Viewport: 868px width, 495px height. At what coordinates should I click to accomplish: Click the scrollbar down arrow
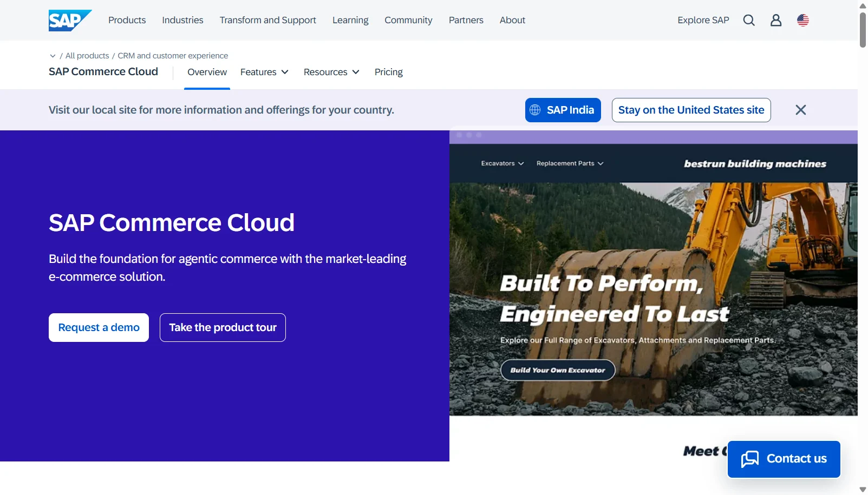[x=863, y=490]
